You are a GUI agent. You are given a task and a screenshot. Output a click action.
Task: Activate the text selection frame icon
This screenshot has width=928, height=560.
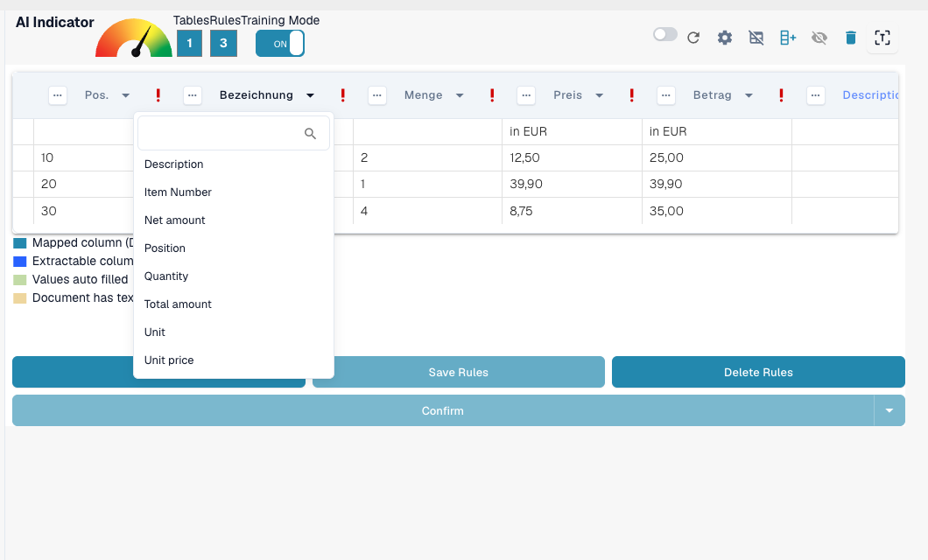(x=882, y=38)
